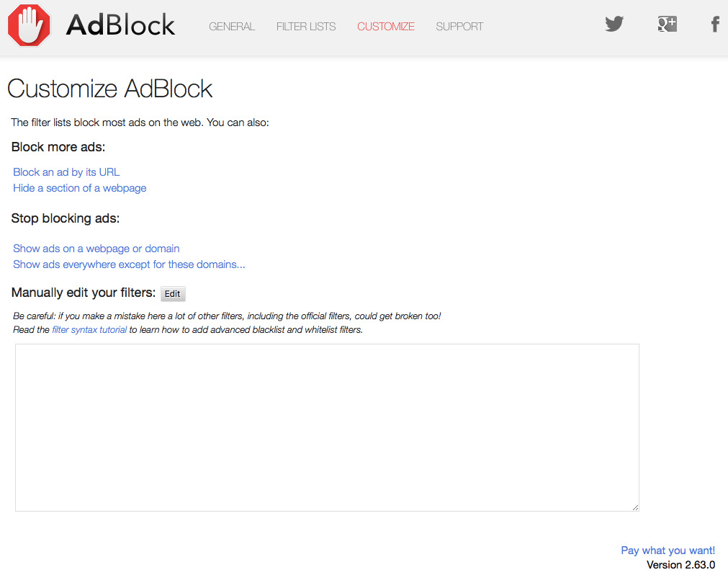
Task: Expand 'Block an ad by its URL'
Action: coord(66,172)
